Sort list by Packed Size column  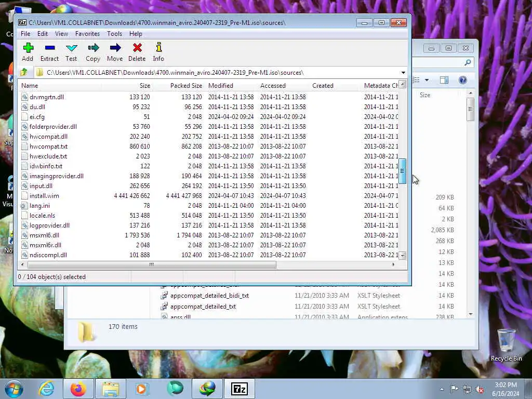178,86
